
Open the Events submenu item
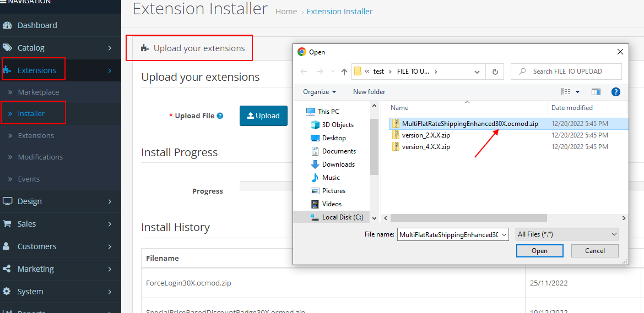(x=29, y=179)
